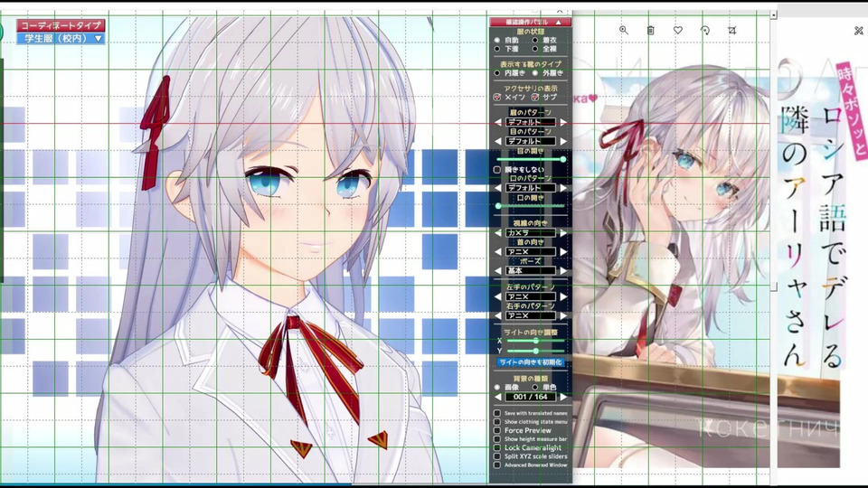Image resolution: width=868 pixels, height=488 pixels.
Task: Adjust the 口の開き mouth openness slider
Action: [x=531, y=206]
